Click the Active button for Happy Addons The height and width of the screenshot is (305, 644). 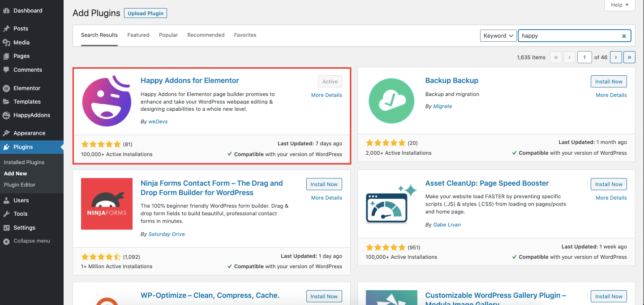tap(330, 82)
